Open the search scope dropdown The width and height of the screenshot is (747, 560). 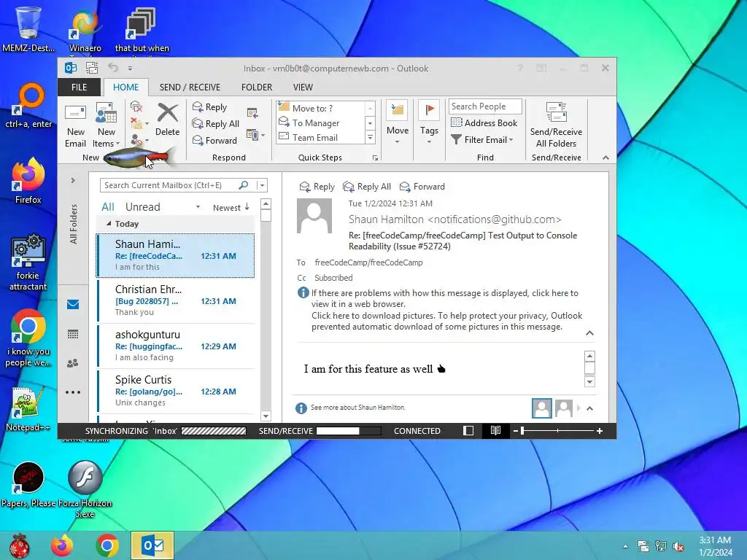pos(262,185)
